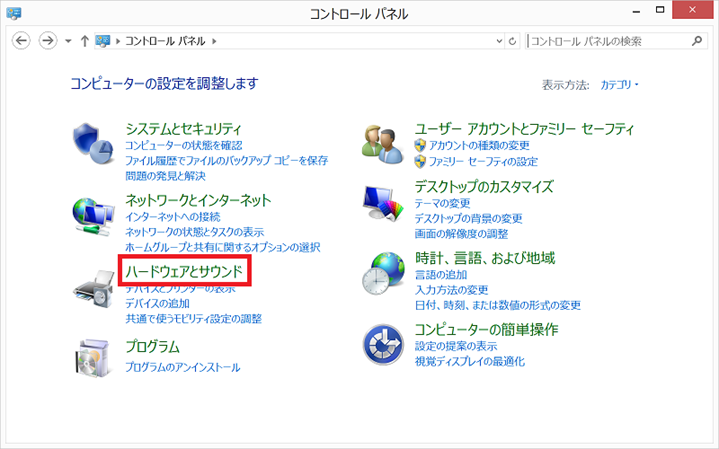Viewport: 719px width, 449px height.
Task: Open 問題の発見と解決 link
Action: tap(166, 176)
